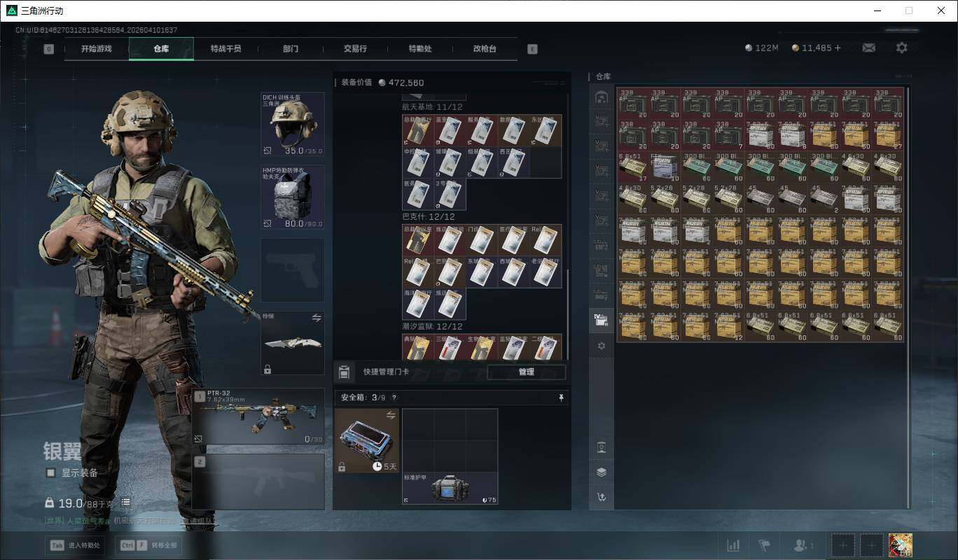Open the 交易行 tab
The height and width of the screenshot is (560, 958).
(355, 49)
